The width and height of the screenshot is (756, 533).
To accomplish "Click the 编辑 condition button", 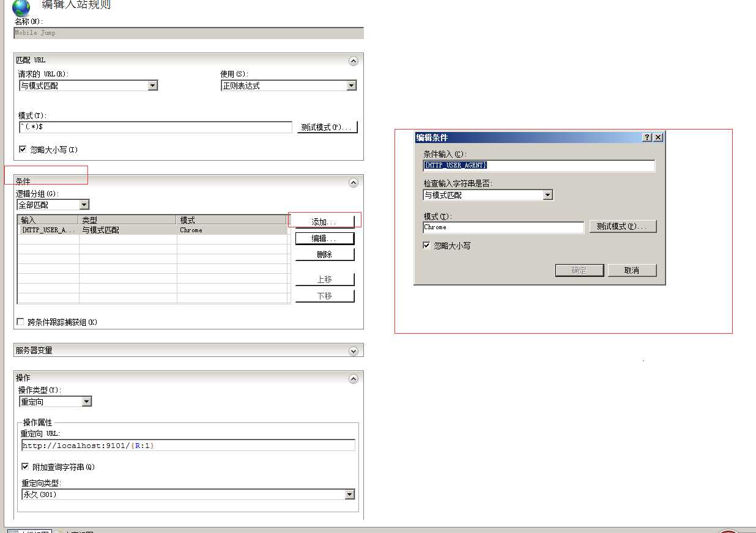I will click(324, 238).
